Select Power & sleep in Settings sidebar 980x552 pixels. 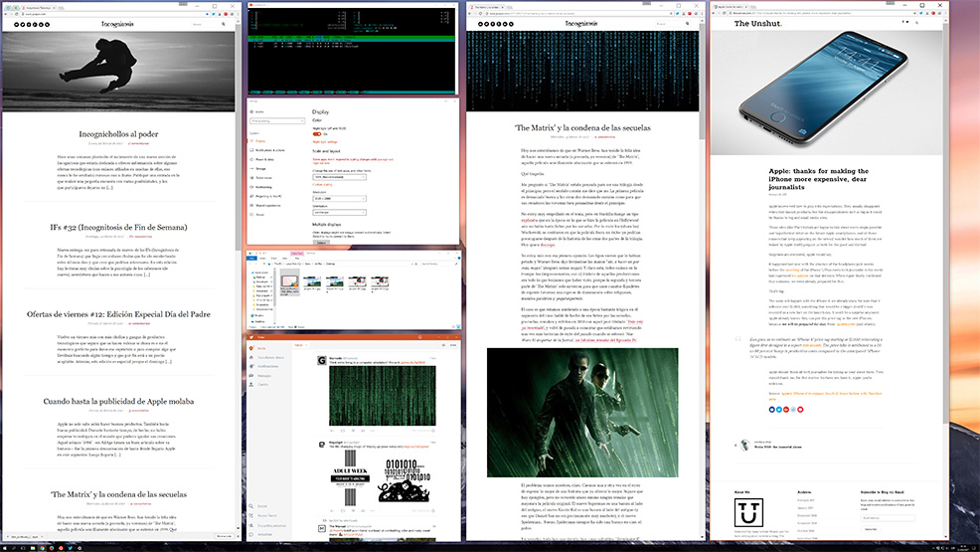[265, 159]
